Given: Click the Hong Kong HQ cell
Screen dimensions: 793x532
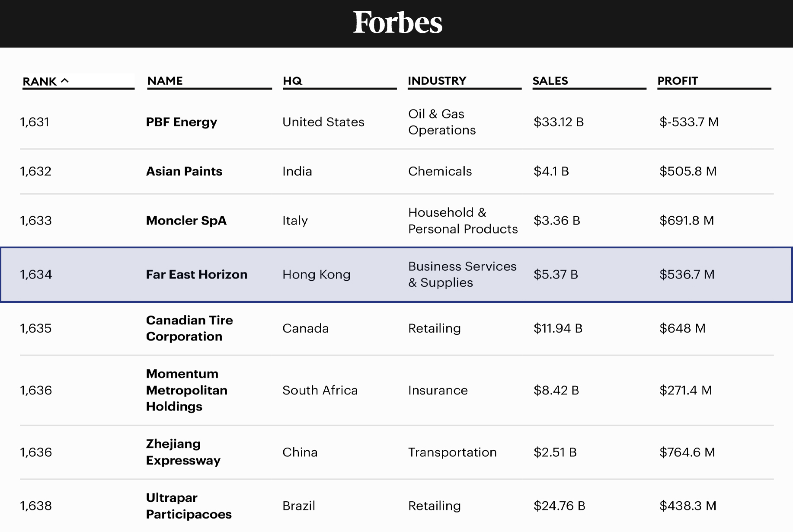Looking at the screenshot, I should (316, 274).
